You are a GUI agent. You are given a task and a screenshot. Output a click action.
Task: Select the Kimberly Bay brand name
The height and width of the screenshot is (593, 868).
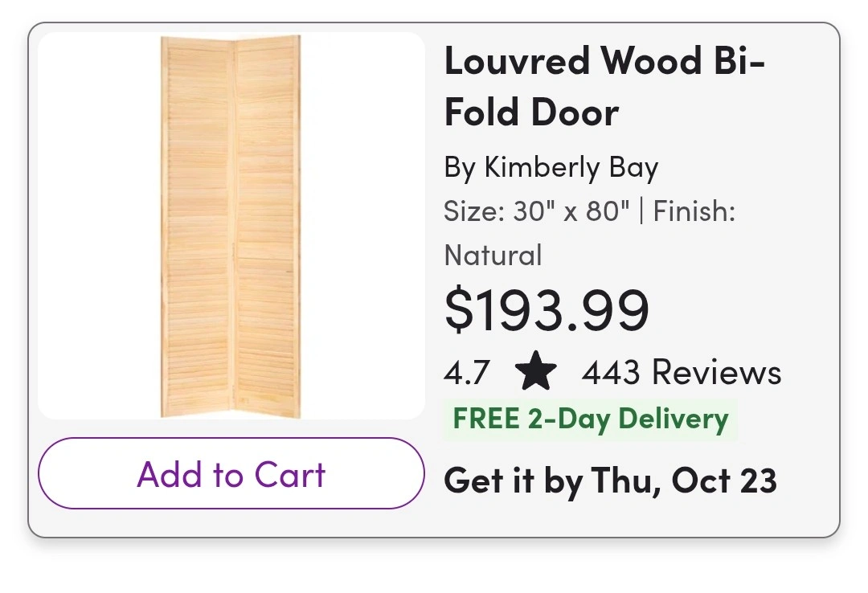[x=571, y=168]
